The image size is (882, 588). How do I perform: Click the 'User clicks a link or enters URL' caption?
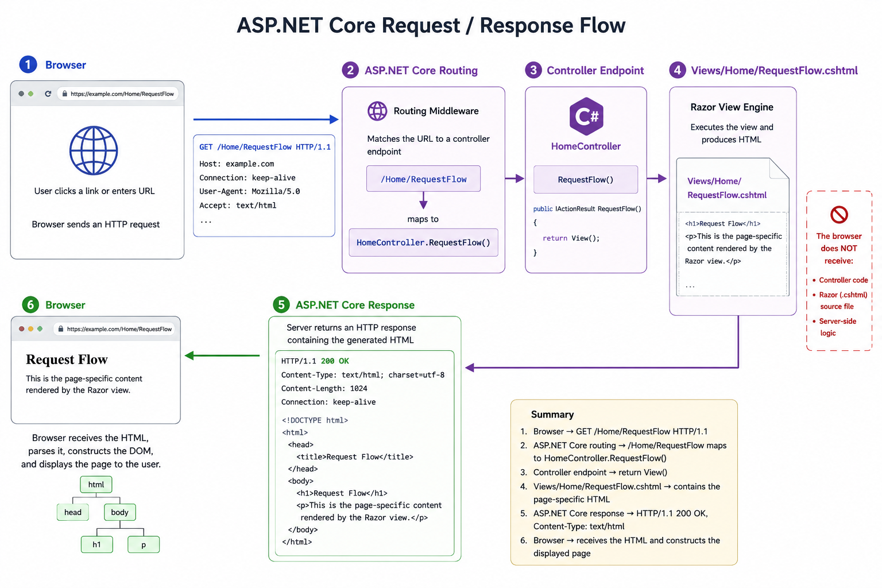(x=95, y=191)
